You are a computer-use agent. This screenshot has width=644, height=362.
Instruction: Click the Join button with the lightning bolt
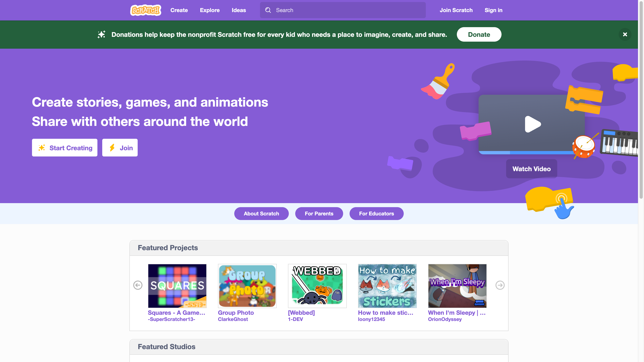click(120, 148)
